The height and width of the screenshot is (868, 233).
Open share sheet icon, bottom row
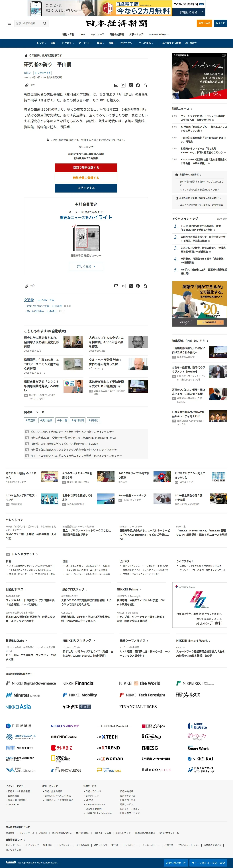(145, 286)
